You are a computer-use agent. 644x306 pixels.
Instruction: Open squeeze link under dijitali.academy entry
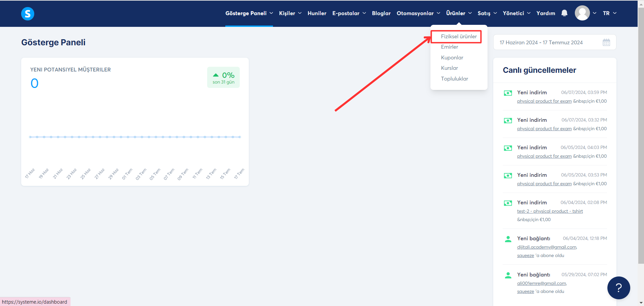[x=525, y=256]
